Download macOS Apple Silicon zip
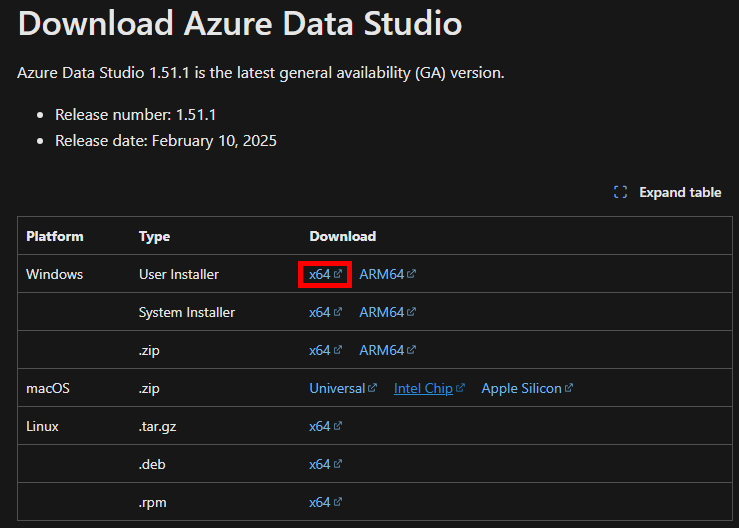This screenshot has width=739, height=528. (527, 388)
